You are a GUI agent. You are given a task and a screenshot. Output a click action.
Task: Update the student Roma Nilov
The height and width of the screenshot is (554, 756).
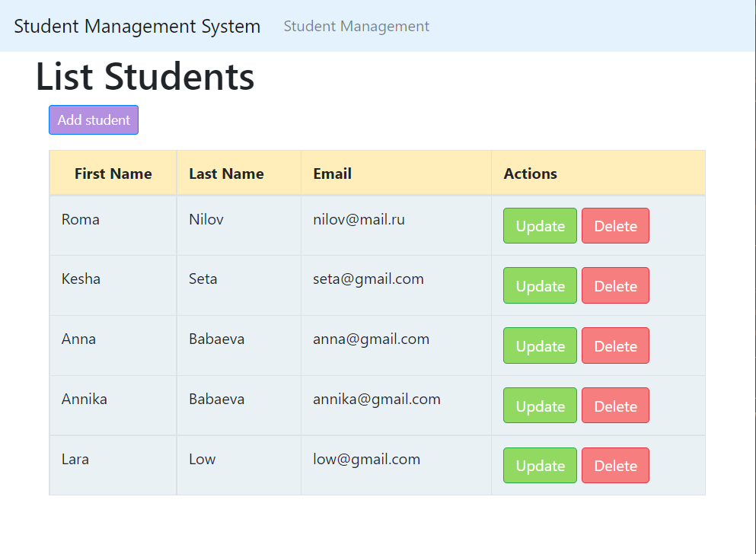click(539, 225)
